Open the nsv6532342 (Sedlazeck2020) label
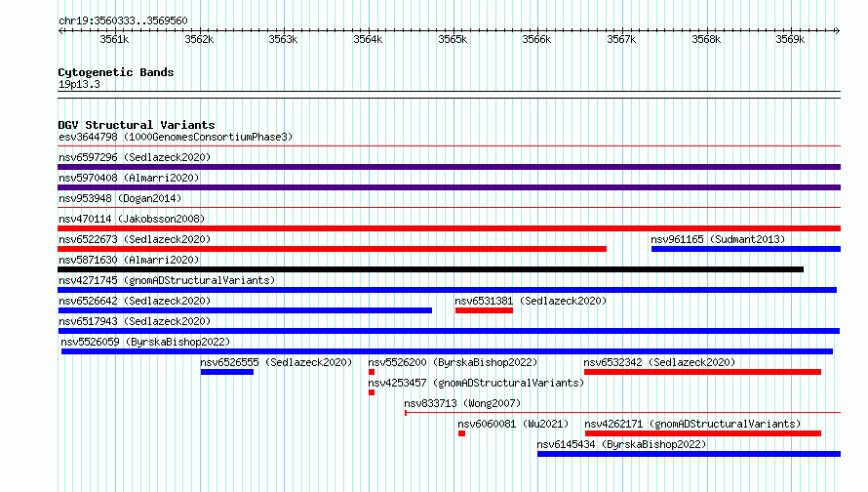868x492 pixels. click(x=659, y=362)
